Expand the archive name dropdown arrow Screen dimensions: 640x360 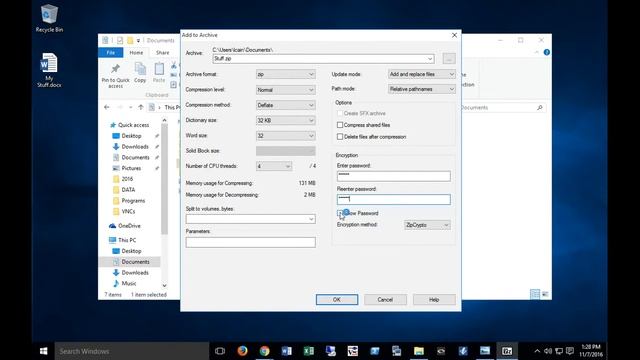coord(430,59)
